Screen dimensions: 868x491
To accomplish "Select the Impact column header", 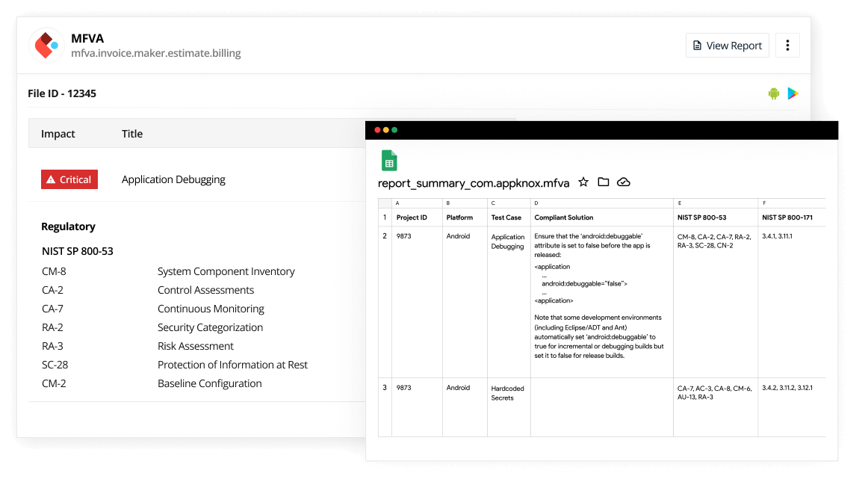I will coord(58,134).
